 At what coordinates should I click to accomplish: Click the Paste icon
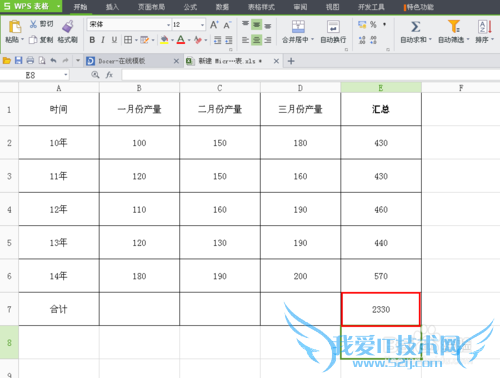(15, 27)
